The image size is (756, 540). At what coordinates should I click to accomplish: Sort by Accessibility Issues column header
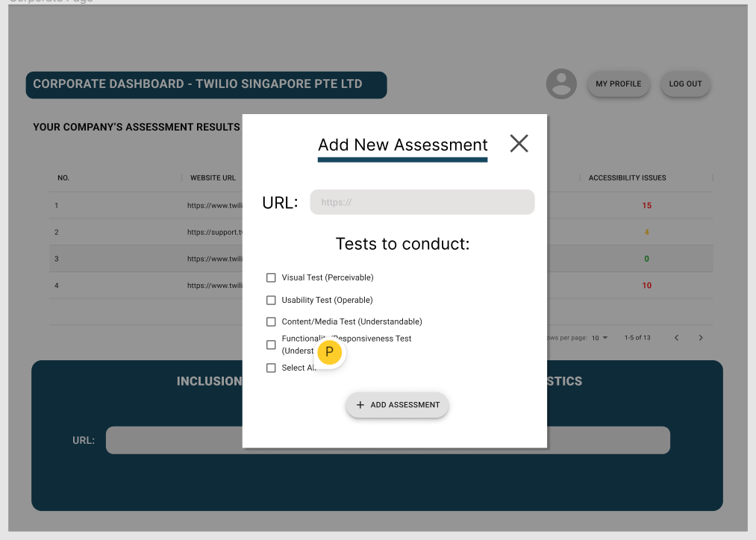627,178
